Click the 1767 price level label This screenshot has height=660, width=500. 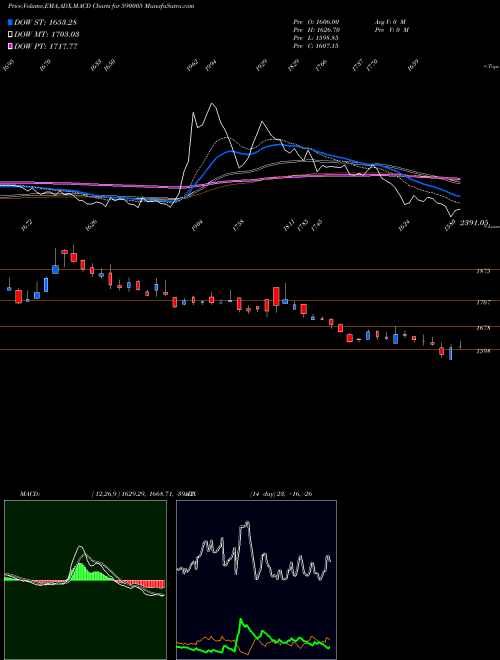483,303
